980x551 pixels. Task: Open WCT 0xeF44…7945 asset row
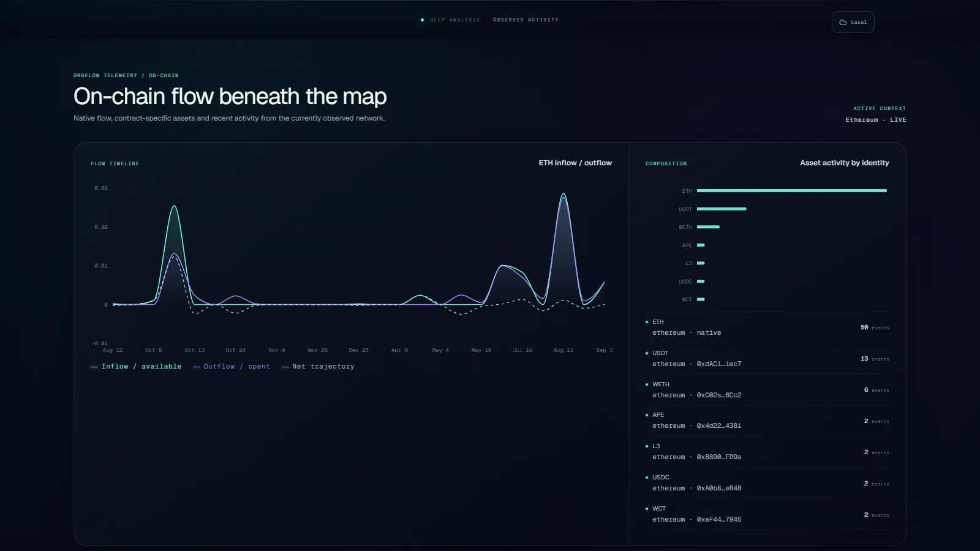point(767,514)
